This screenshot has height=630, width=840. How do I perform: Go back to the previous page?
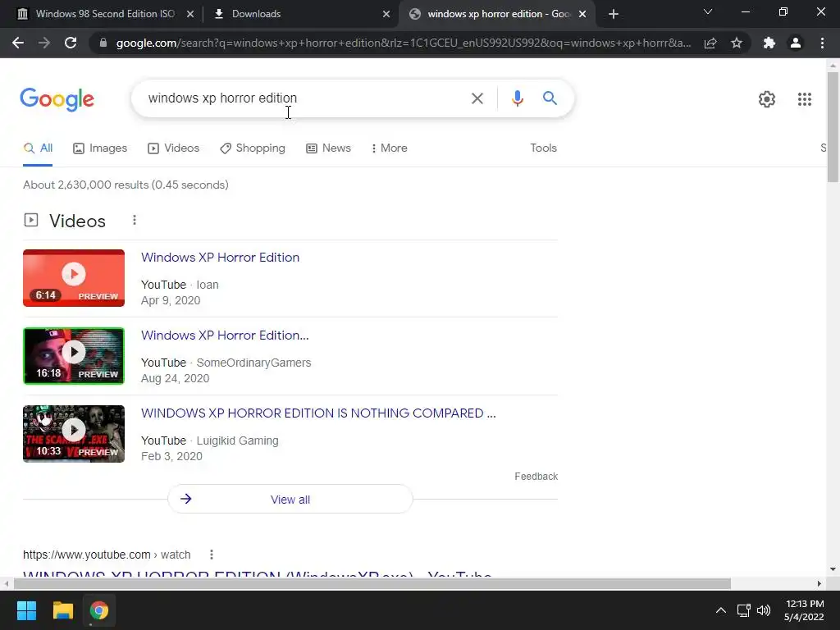[18, 43]
